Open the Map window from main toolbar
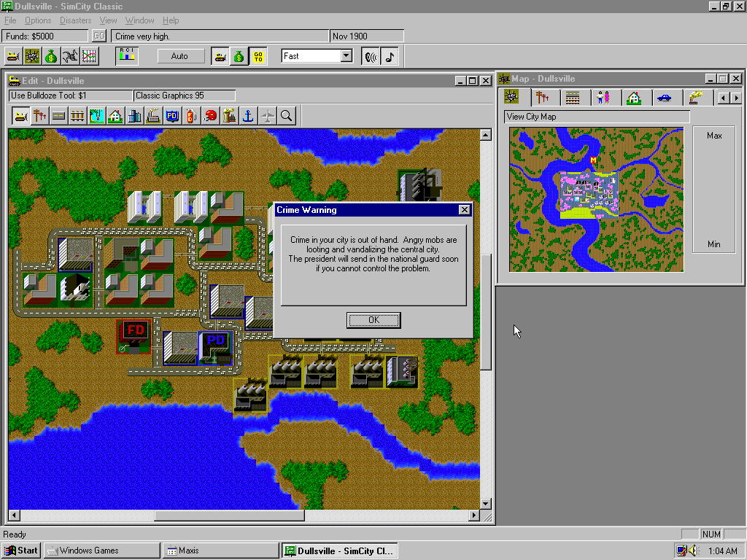The image size is (747, 560). coord(32,57)
